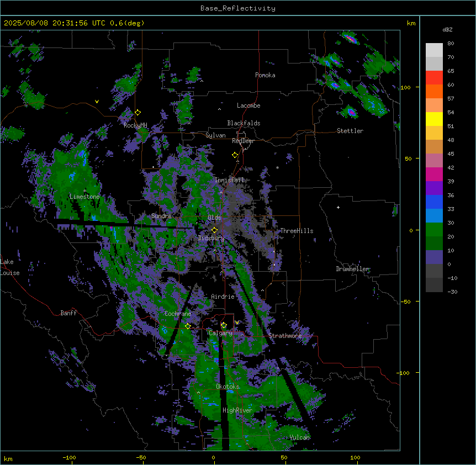Pick the light gray 70–80 dBZ swatch
476x465 pixels.
click(x=434, y=50)
